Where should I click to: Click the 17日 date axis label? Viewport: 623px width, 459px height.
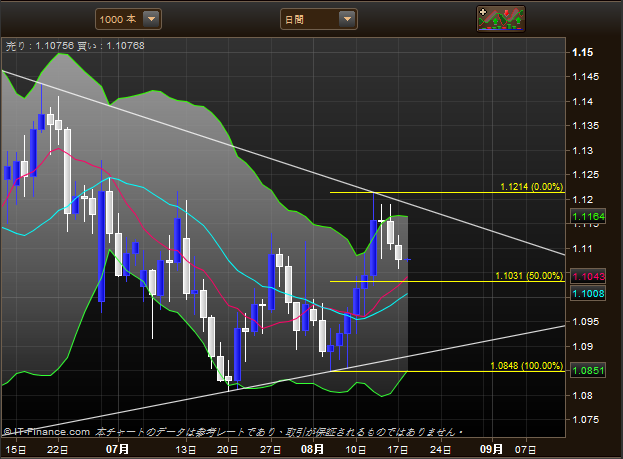[398, 450]
